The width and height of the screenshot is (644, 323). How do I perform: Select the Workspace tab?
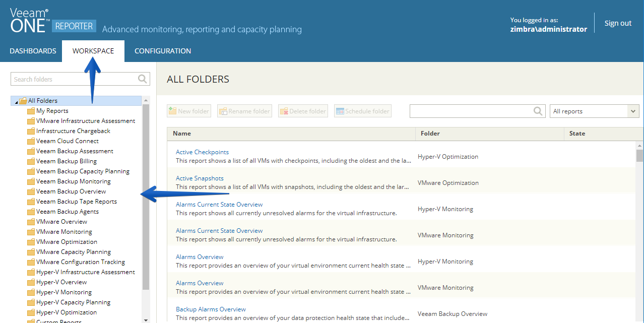tap(93, 51)
